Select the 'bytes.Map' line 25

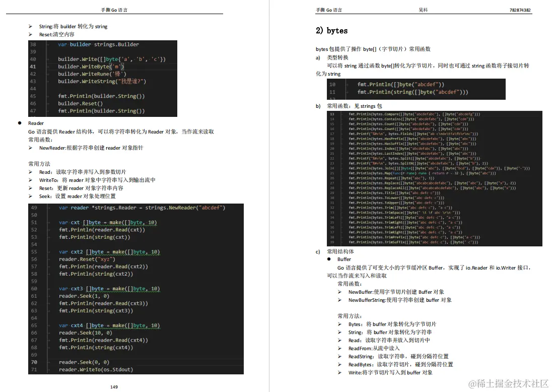click(422, 173)
